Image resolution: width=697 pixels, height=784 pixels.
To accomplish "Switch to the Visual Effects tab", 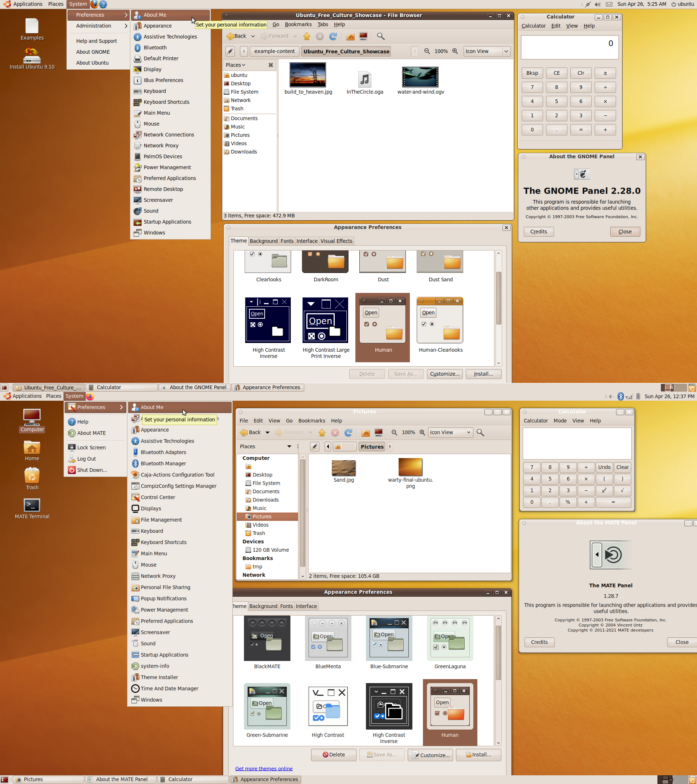I will click(336, 241).
